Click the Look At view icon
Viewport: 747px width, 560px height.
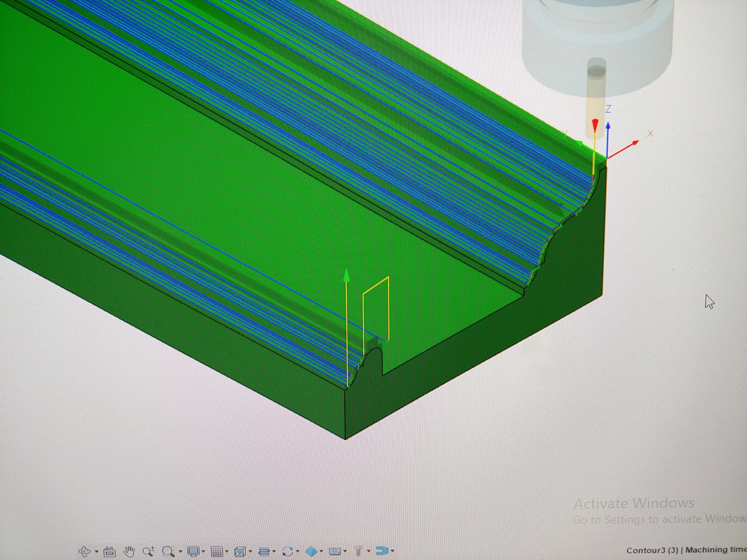109,552
